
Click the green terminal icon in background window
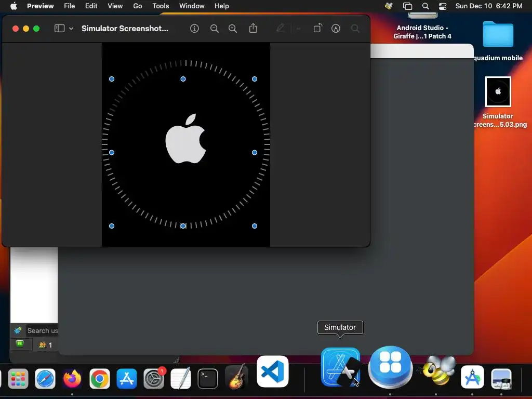(x=20, y=344)
